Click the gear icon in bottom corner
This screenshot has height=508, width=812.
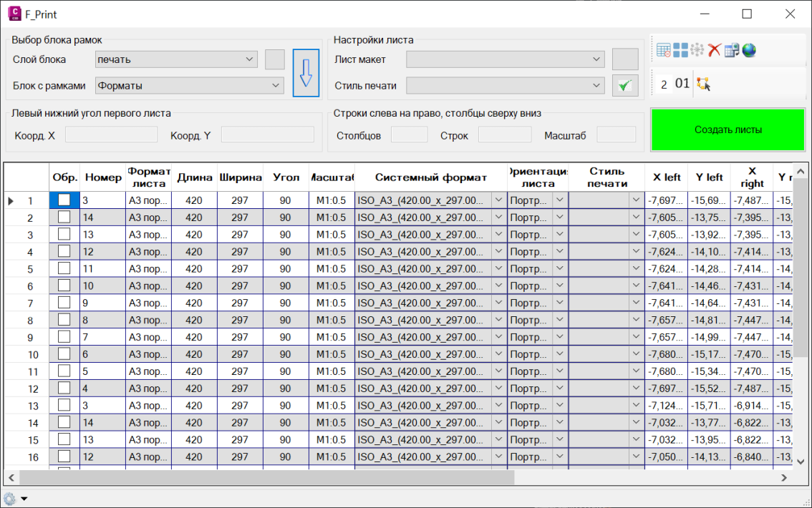(10, 499)
